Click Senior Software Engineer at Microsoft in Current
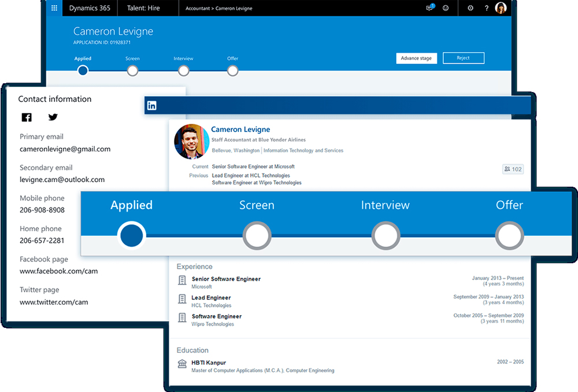578x392 pixels. (253, 167)
